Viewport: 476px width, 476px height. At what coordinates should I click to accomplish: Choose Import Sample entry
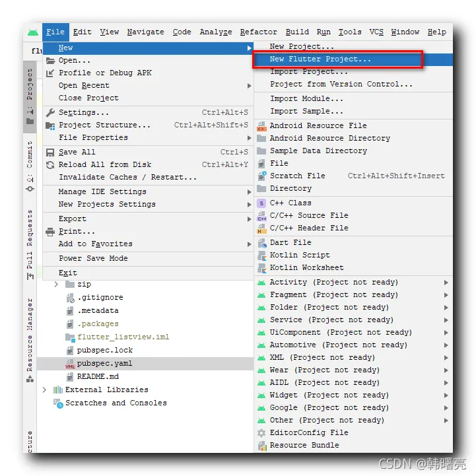[x=353, y=112]
